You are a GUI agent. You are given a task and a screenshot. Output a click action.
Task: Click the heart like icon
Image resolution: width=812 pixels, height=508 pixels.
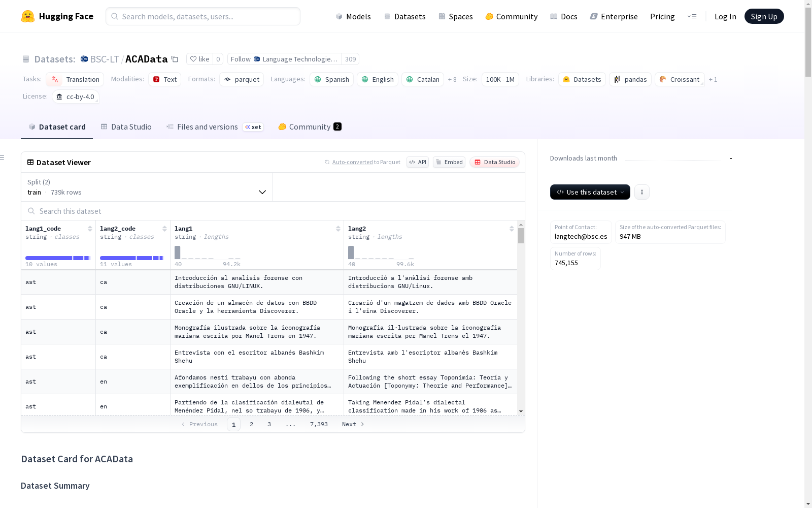click(x=193, y=59)
